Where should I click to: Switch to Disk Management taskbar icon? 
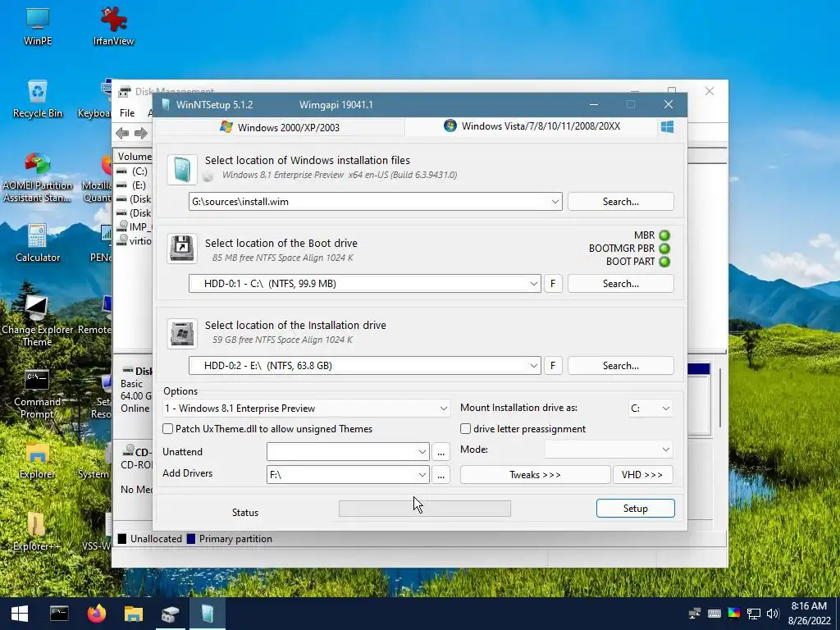[171, 614]
